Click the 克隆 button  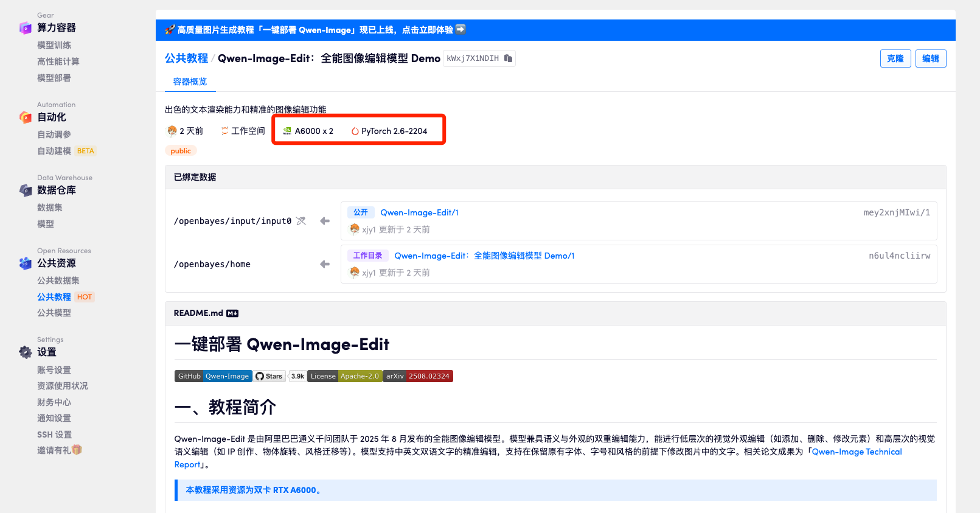895,58
